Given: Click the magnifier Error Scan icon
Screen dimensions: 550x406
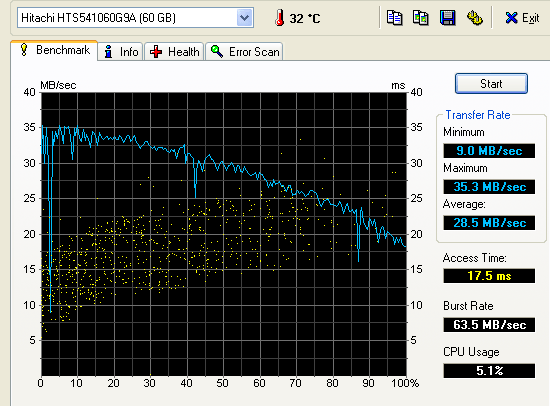Looking at the screenshot, I should pyautogui.click(x=217, y=52).
